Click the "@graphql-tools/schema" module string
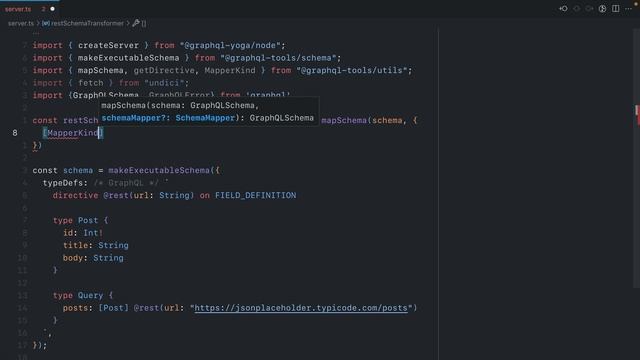This screenshot has height=360, width=640. 278,58
